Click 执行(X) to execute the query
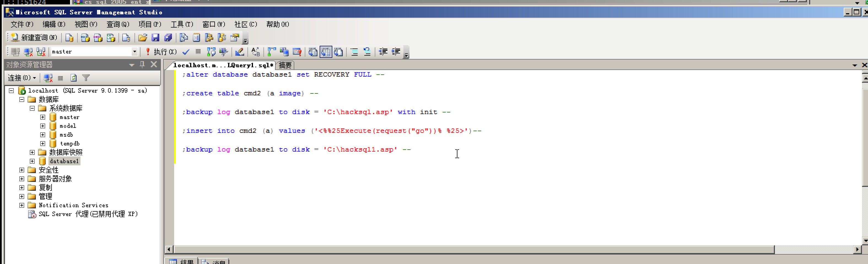 pos(161,52)
